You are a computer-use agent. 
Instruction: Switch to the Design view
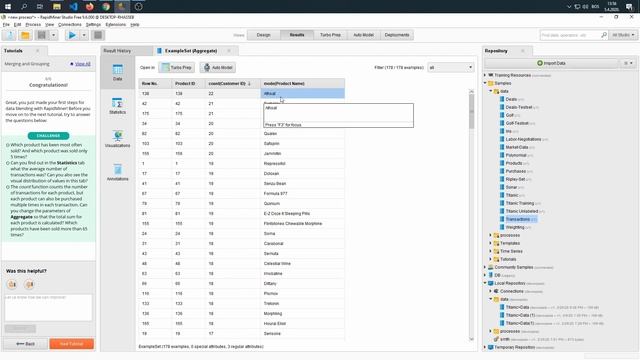pyautogui.click(x=264, y=35)
